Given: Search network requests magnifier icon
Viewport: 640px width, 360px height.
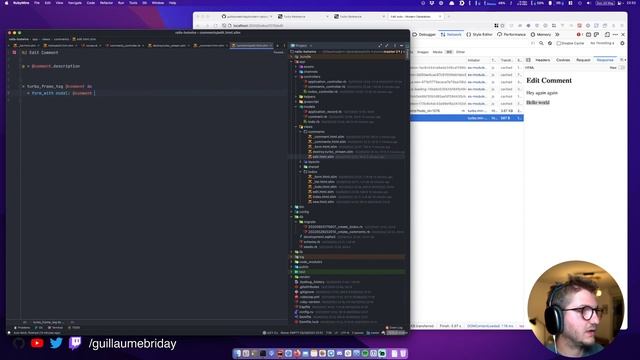Looking at the screenshot, I should point(541,43).
